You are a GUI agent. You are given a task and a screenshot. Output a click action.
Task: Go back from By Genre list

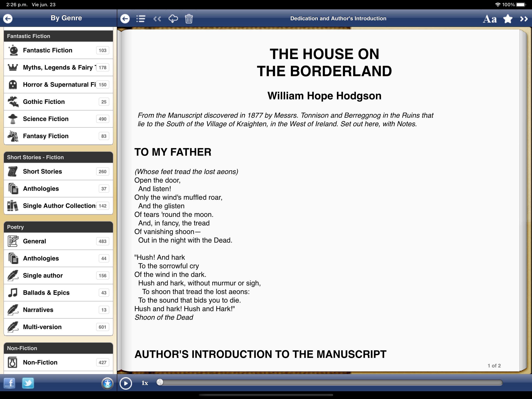8,19
